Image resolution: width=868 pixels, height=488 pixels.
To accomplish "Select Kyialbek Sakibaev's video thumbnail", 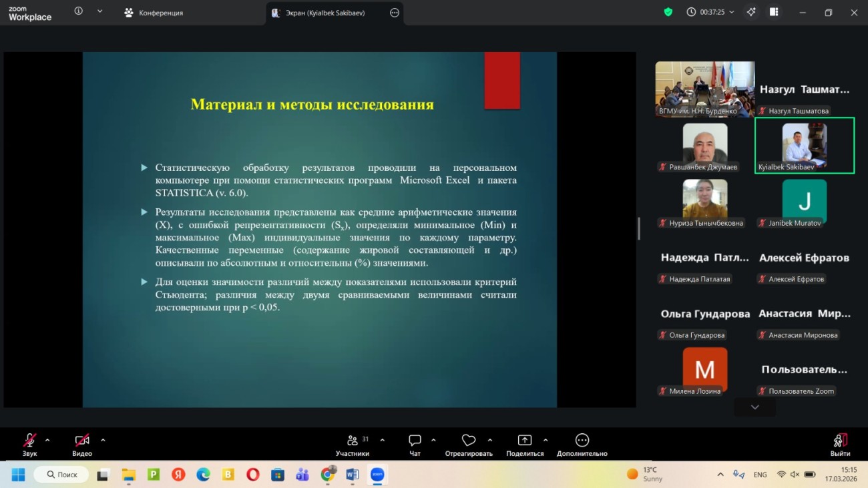I will click(804, 145).
